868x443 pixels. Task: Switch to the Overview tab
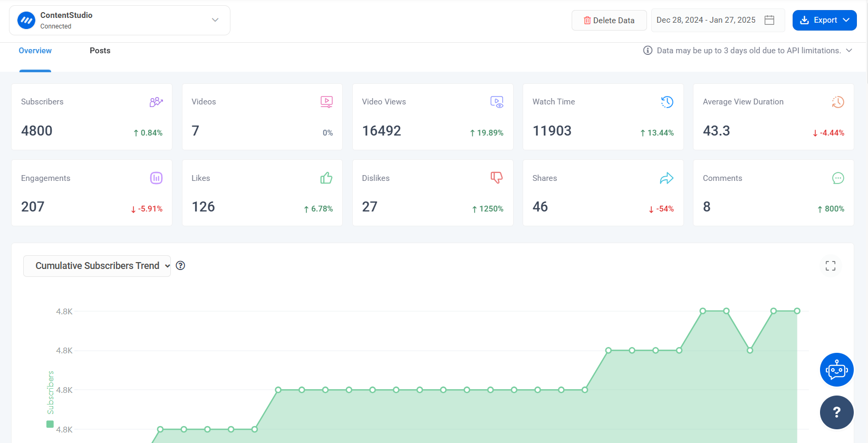(35, 51)
